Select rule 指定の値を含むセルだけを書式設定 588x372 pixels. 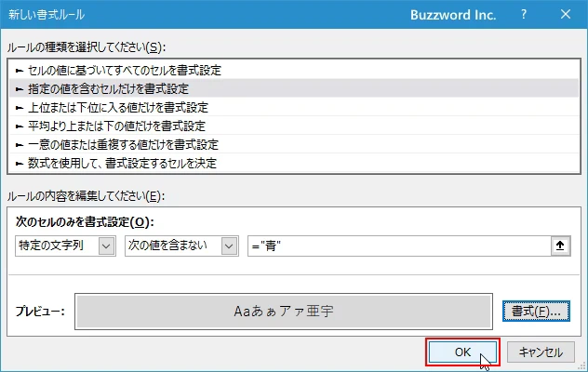(294, 89)
